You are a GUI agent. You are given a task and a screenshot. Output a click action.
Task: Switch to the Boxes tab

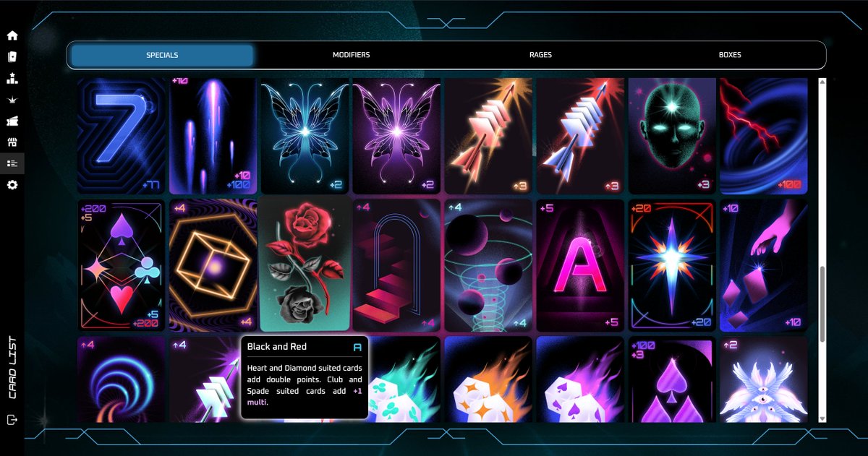[730, 55]
